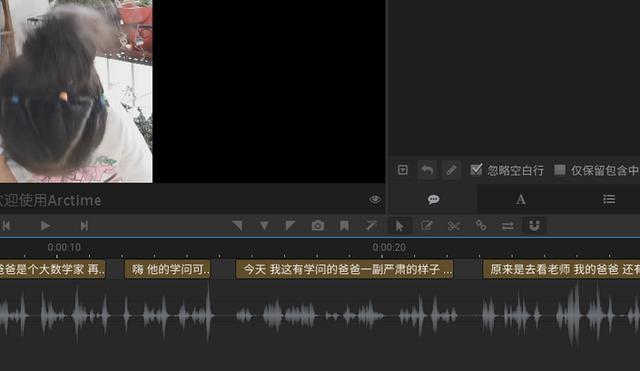Viewport: 640px width, 371px height.
Task: Take a snapshot with the camera icon
Action: 318,225
